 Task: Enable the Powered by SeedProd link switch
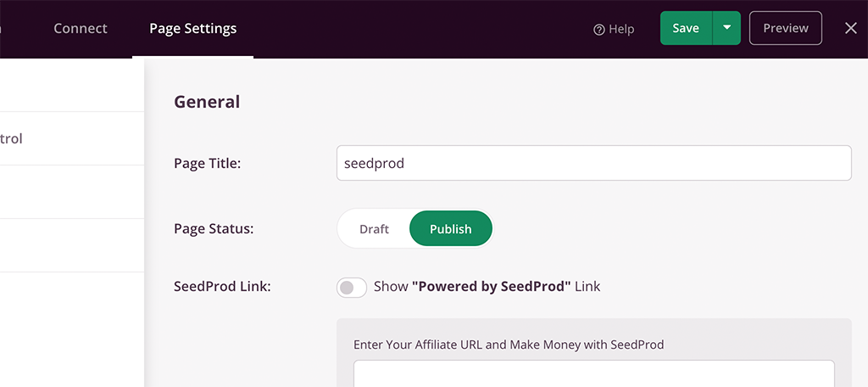(352, 287)
